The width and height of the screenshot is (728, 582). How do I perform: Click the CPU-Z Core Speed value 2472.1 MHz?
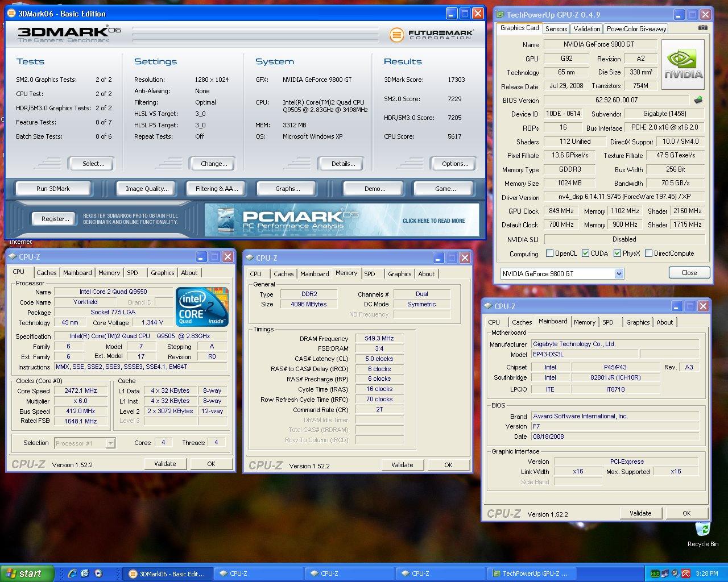pos(80,390)
